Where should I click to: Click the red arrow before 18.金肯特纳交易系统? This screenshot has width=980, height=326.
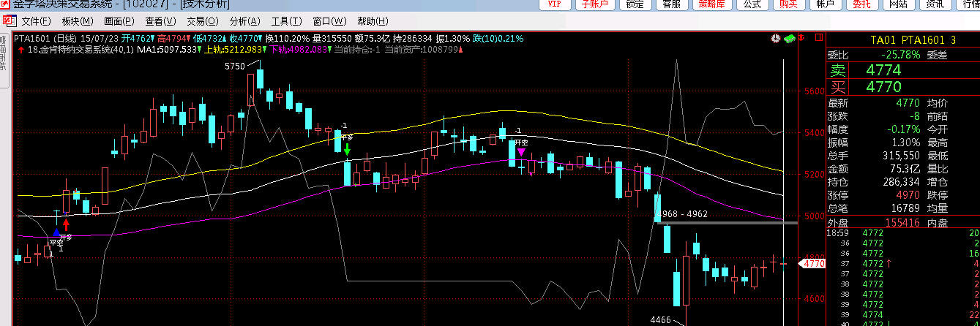20,50
